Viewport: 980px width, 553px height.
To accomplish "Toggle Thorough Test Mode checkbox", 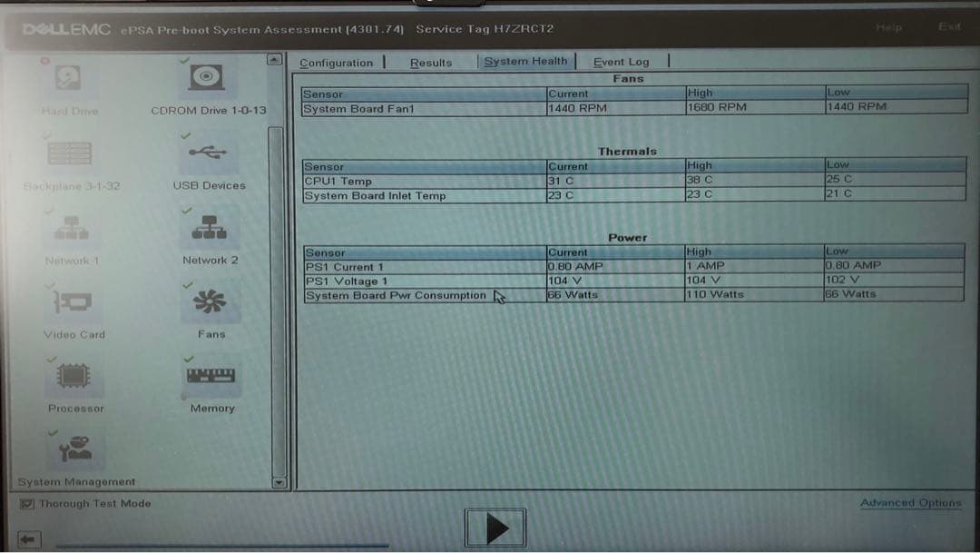I will [x=25, y=502].
